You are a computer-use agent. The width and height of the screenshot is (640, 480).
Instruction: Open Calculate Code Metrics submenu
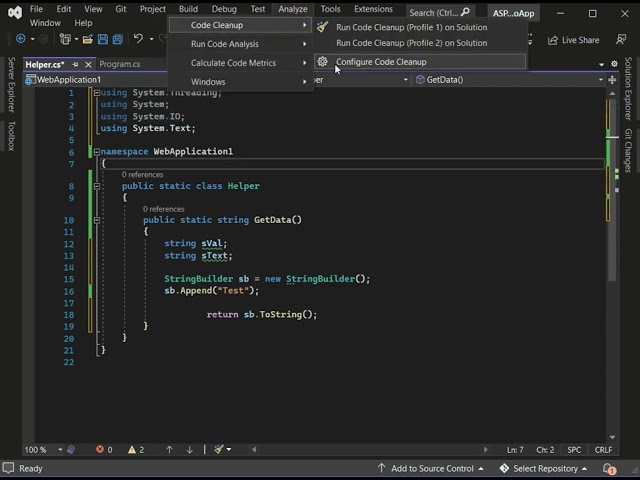(x=240, y=63)
